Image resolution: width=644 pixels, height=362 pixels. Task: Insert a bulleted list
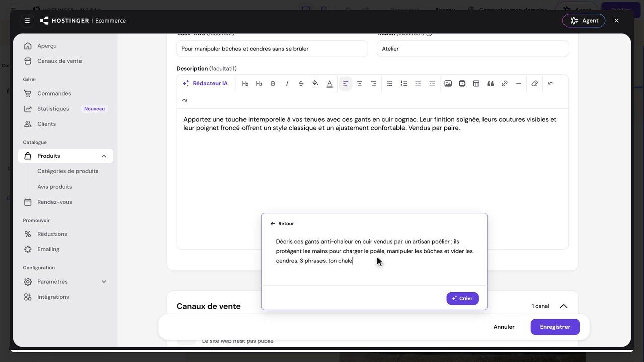pos(390,84)
